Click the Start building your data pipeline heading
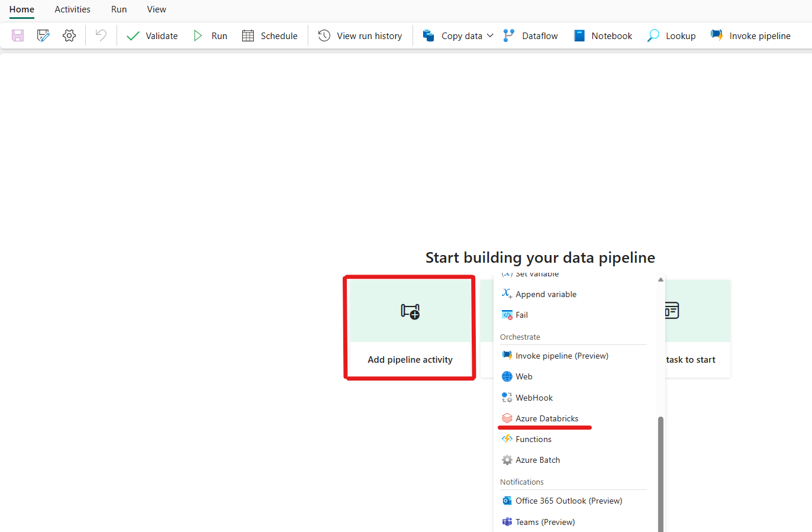The width and height of the screenshot is (812, 532). tap(540, 257)
